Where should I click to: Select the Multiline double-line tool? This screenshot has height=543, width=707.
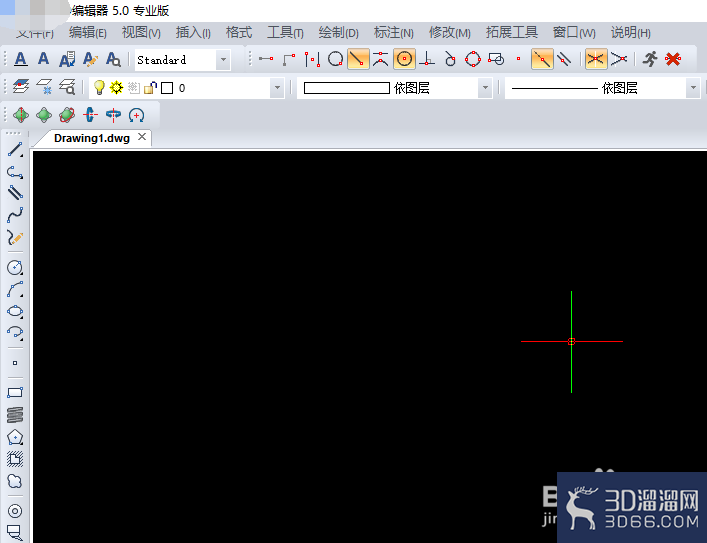(15, 193)
